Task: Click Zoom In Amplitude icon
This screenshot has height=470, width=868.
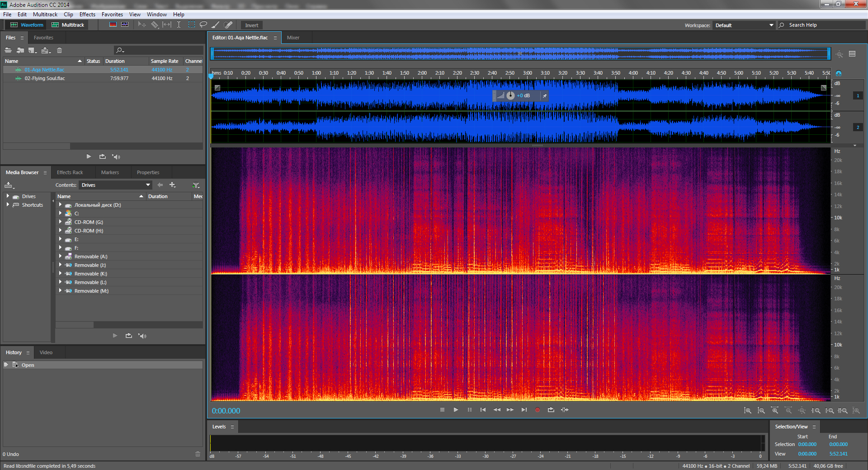Action: coord(748,410)
